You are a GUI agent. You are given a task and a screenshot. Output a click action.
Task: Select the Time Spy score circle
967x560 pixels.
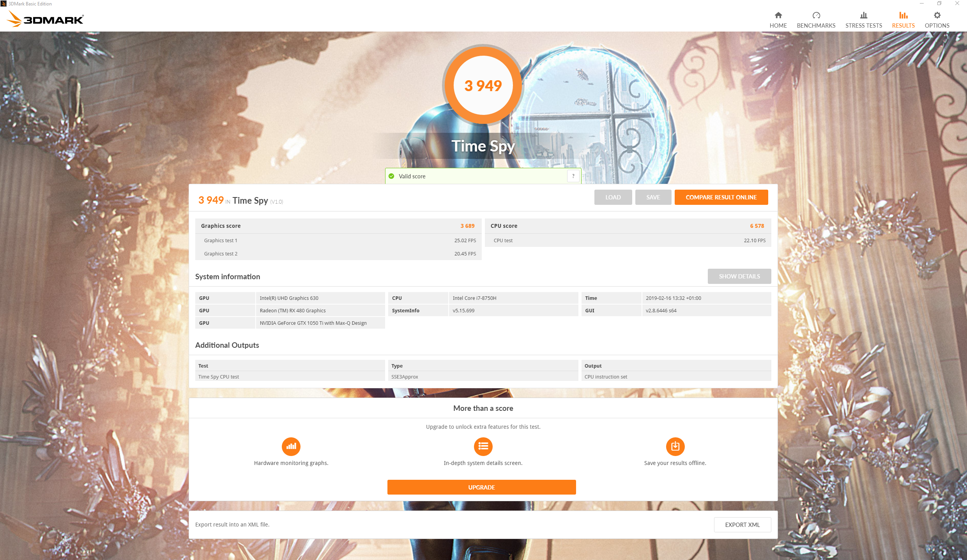[483, 85]
